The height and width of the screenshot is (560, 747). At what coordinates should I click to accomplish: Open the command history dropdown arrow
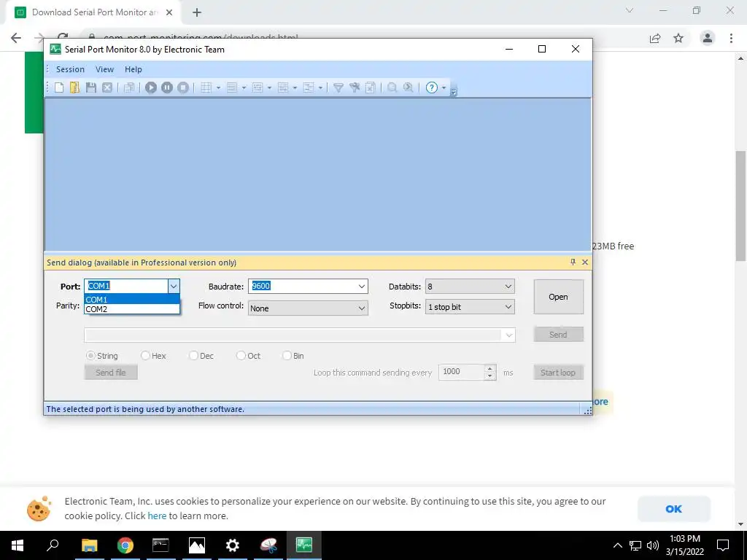click(508, 335)
